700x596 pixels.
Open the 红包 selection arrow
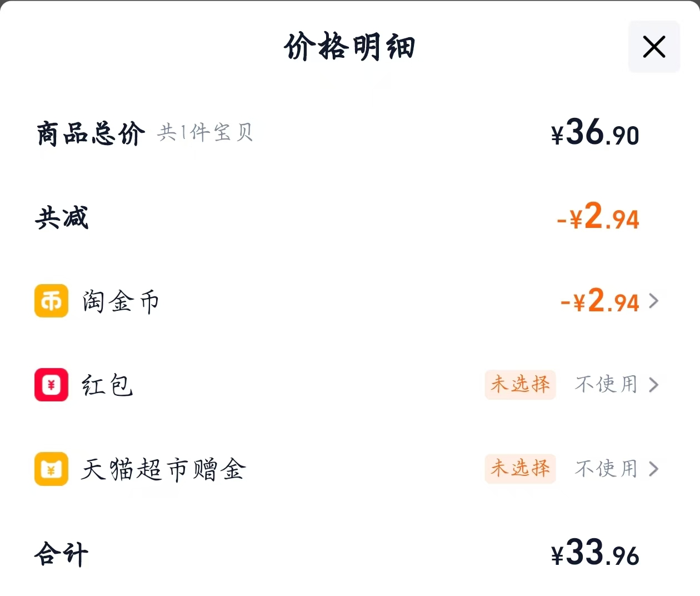click(x=654, y=385)
